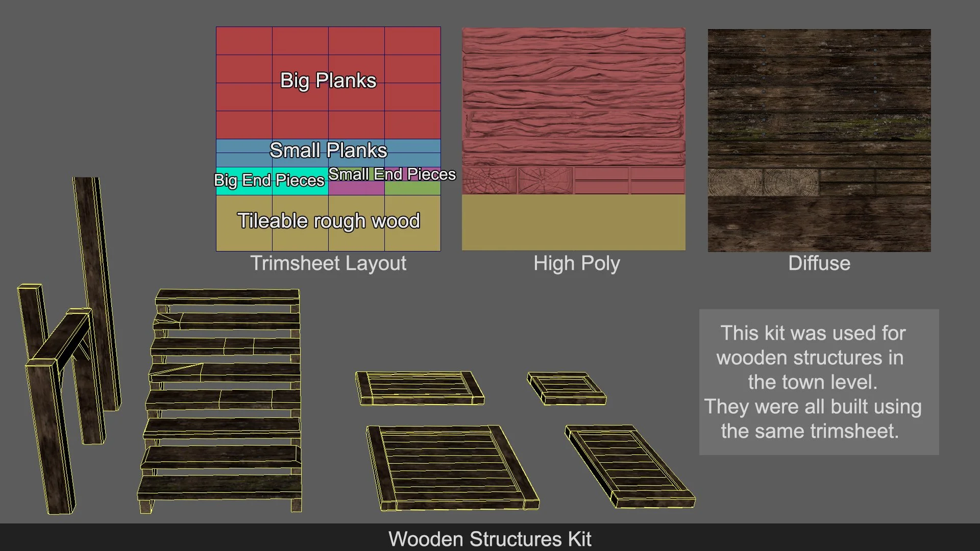
Task: Click the Big End Pieces cyan area
Action: (272, 182)
